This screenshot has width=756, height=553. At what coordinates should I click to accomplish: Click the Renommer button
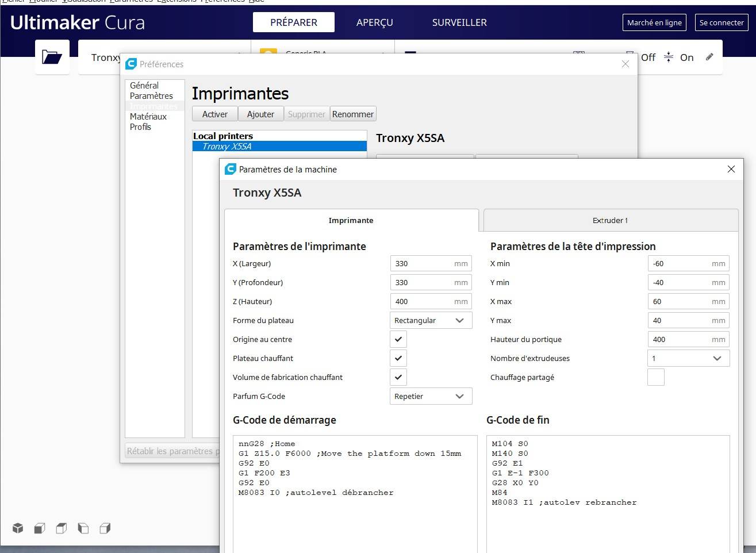click(352, 114)
